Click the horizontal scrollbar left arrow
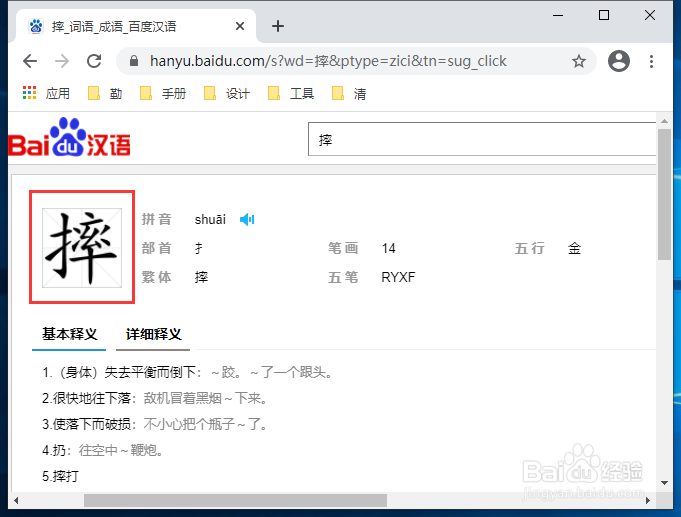 pos(16,500)
